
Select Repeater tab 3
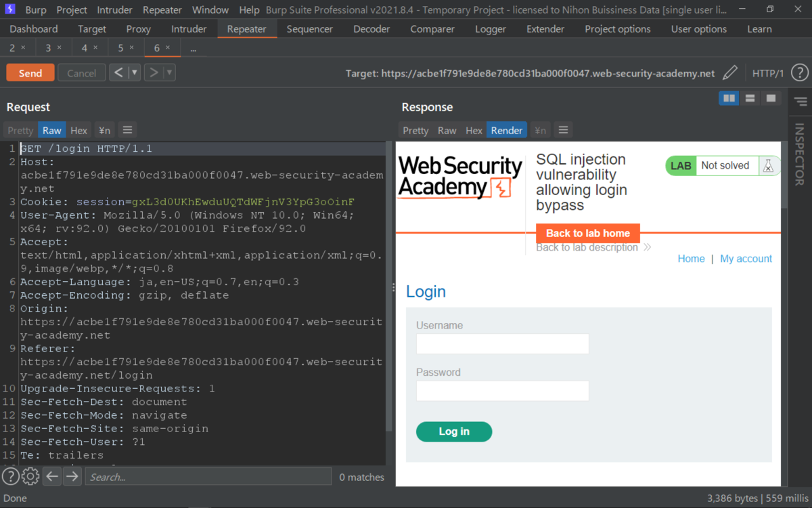pyautogui.click(x=53, y=48)
